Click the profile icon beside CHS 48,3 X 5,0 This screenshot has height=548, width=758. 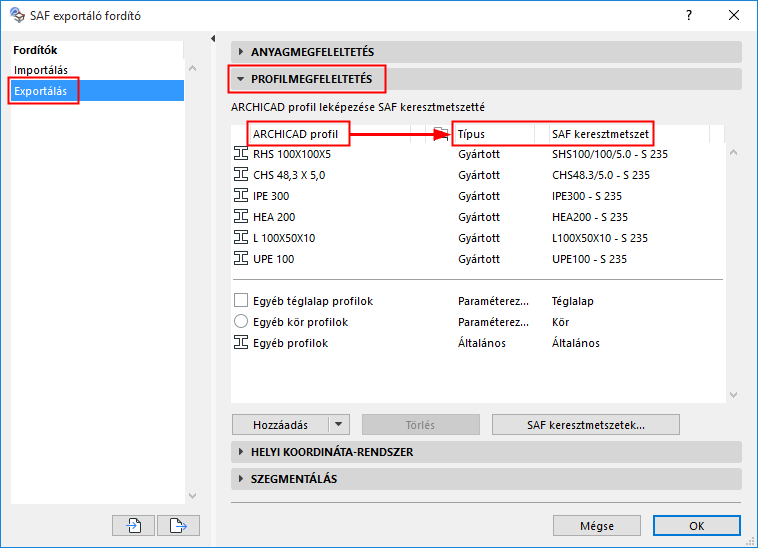coord(241,174)
